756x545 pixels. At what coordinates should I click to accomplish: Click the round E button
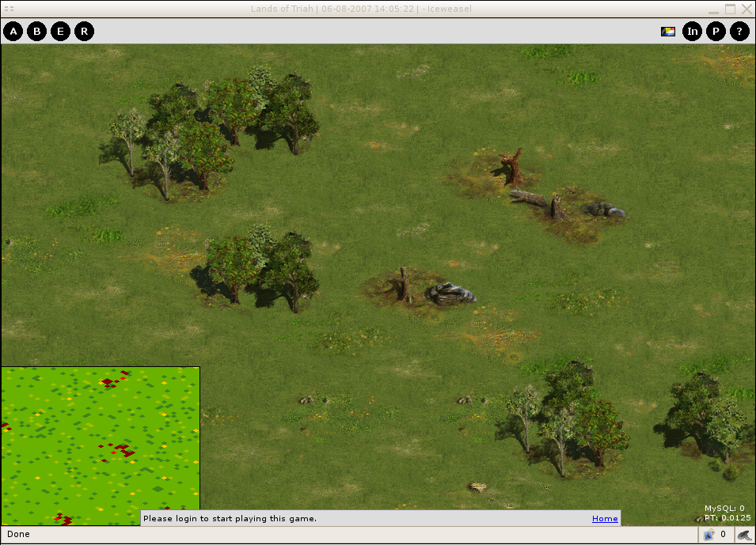coord(60,32)
